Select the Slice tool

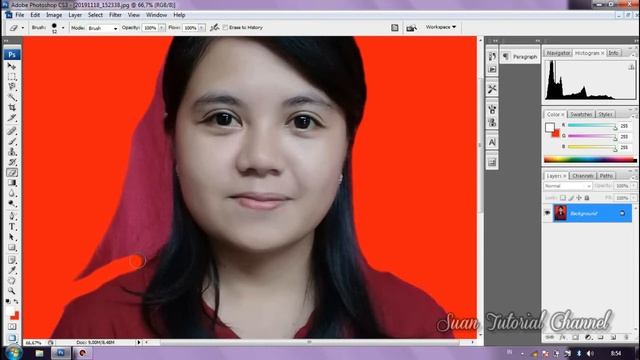pos(12,118)
